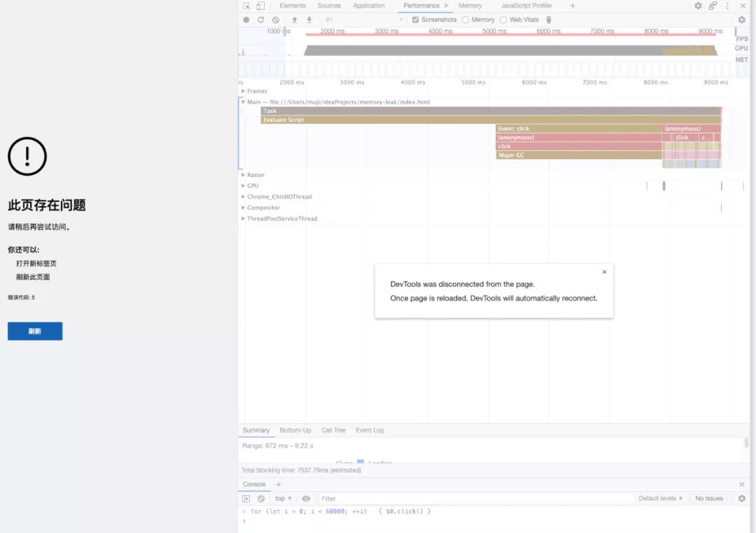Toggle the device toolbar icon

(260, 6)
